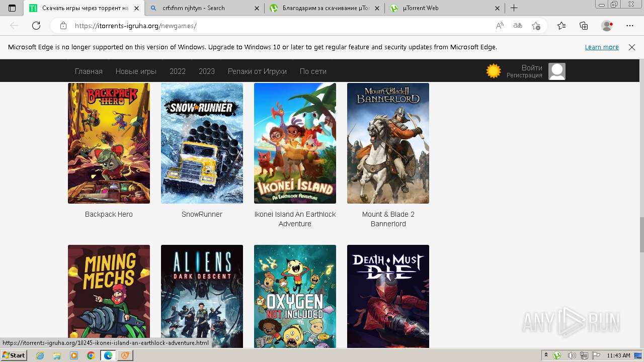The image size is (644, 362).
Task: Show hidden system tray icons
Action: point(546,355)
